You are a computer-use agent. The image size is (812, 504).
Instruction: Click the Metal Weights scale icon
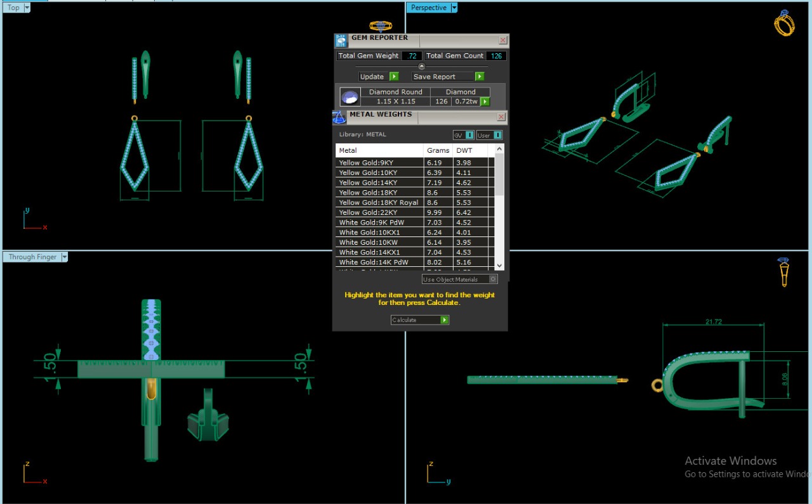click(x=339, y=117)
